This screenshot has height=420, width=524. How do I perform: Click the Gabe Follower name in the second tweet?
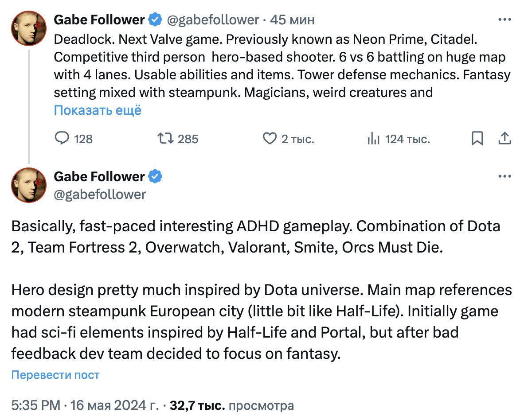99,176
